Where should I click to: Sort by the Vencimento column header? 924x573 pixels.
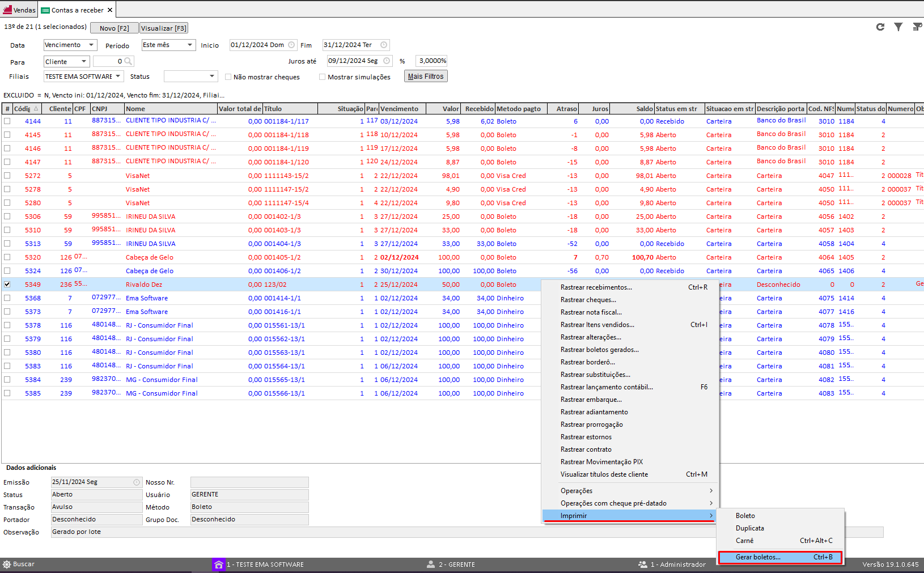pyautogui.click(x=402, y=109)
